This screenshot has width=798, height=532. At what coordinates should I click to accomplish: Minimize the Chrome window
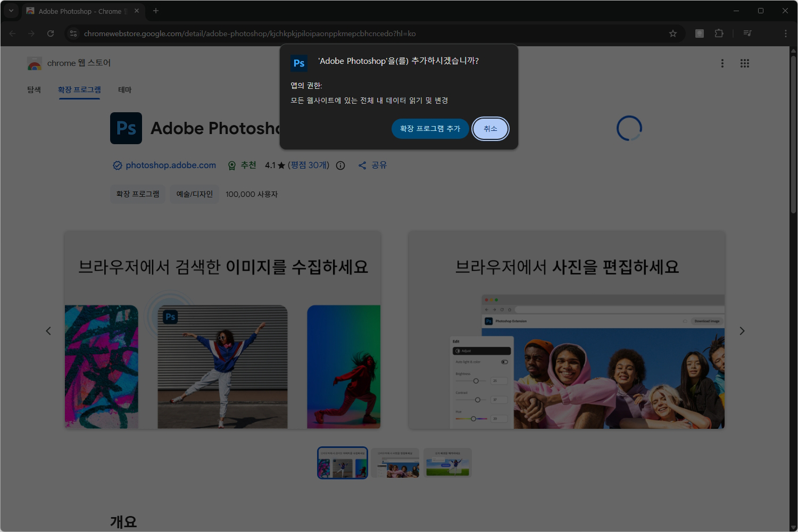coord(736,11)
